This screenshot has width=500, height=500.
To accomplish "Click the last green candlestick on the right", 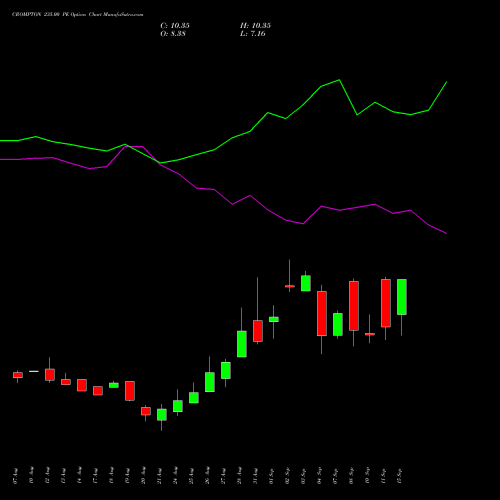I will [x=402, y=297].
